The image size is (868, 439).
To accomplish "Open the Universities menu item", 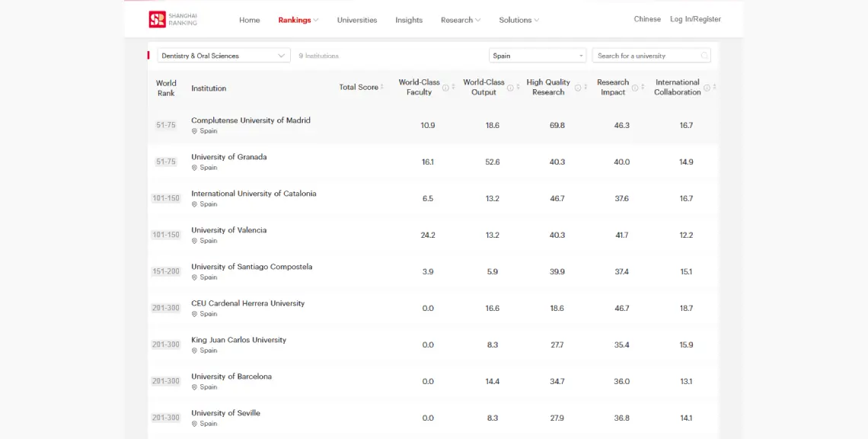I will (357, 20).
